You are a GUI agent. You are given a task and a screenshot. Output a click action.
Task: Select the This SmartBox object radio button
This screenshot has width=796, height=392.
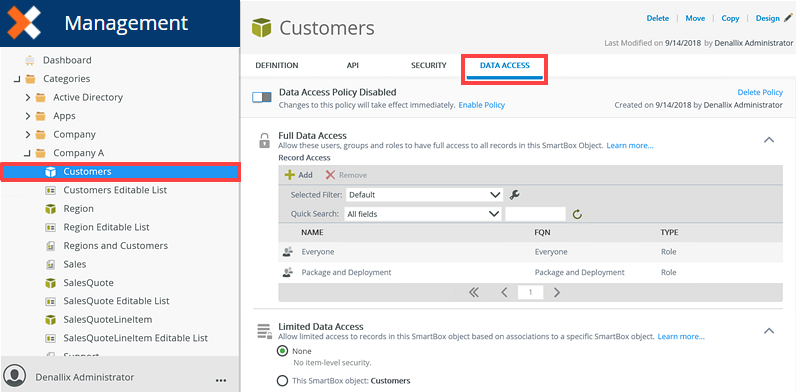[282, 380]
